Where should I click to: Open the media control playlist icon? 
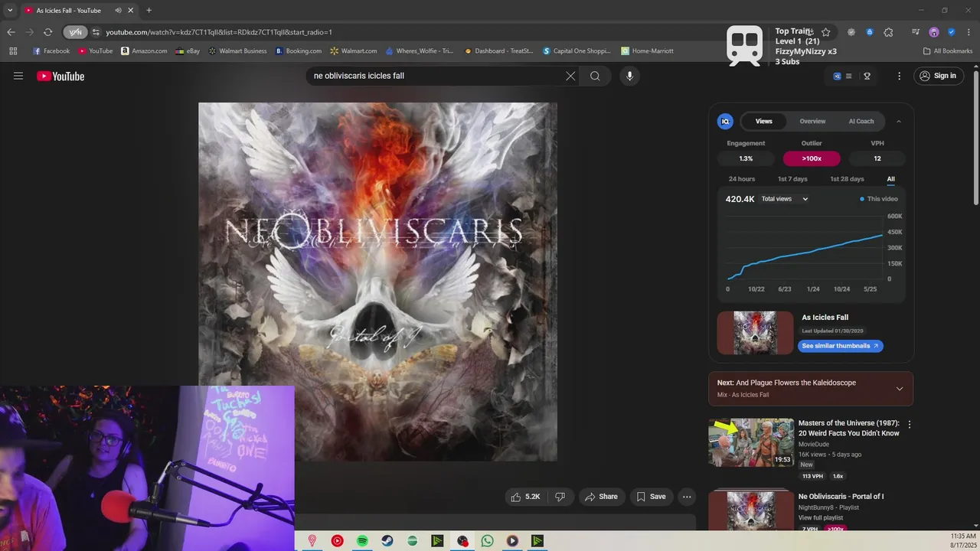[916, 32]
